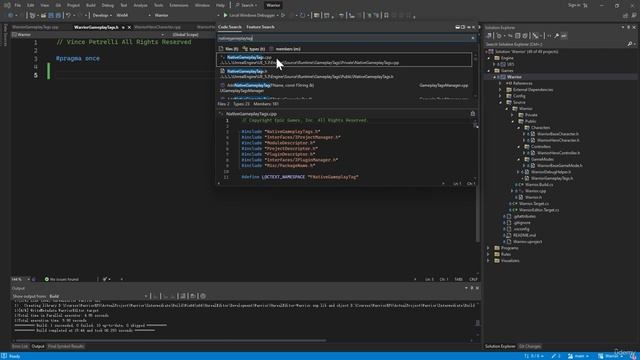Click the Visual Studio logo icon
640x360 pixels.
tap(7, 5)
